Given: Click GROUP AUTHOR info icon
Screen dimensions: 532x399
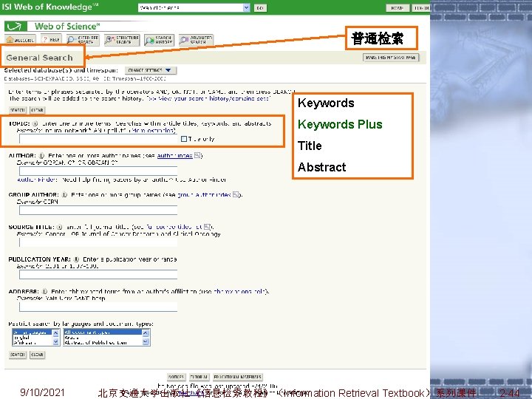Looking at the screenshot, I should click(x=64, y=195).
